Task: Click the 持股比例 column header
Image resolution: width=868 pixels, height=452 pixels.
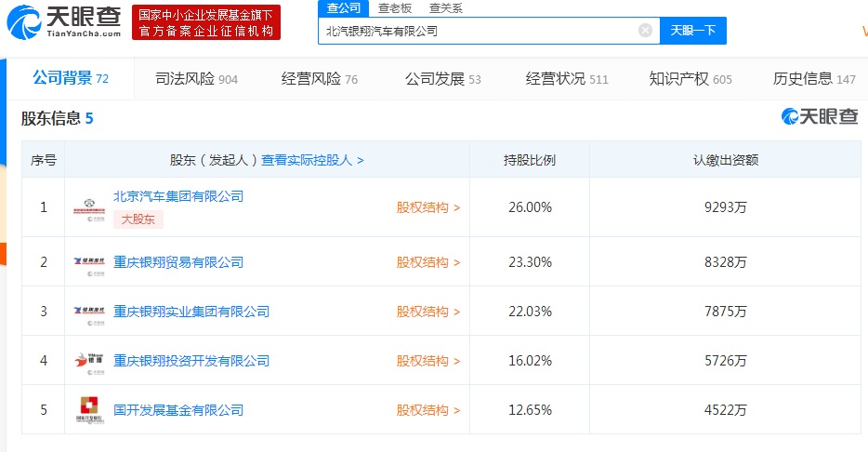Action: tap(530, 160)
